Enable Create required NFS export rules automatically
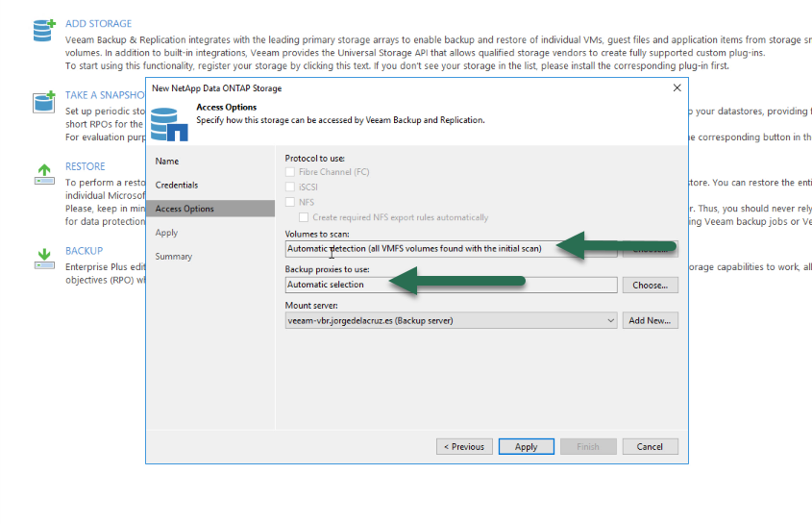 tap(304, 217)
